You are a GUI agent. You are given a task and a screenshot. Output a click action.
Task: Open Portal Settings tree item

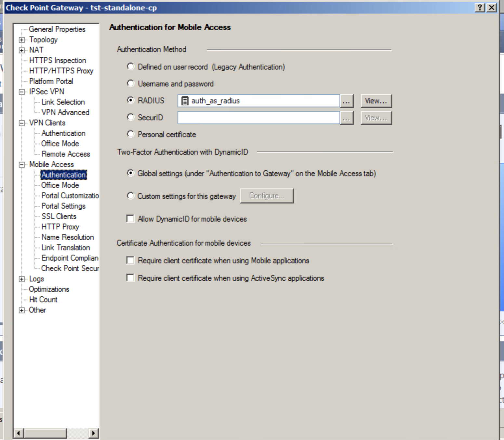63,206
